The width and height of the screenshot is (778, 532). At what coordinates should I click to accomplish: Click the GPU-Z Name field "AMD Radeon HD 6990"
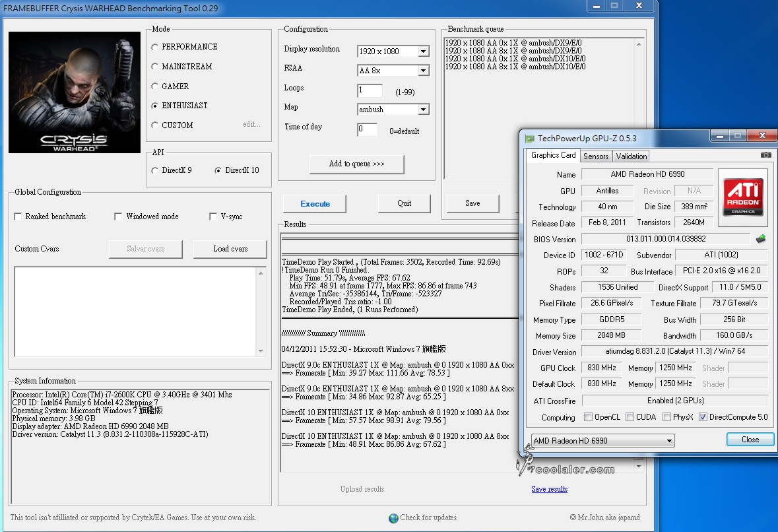(x=647, y=174)
